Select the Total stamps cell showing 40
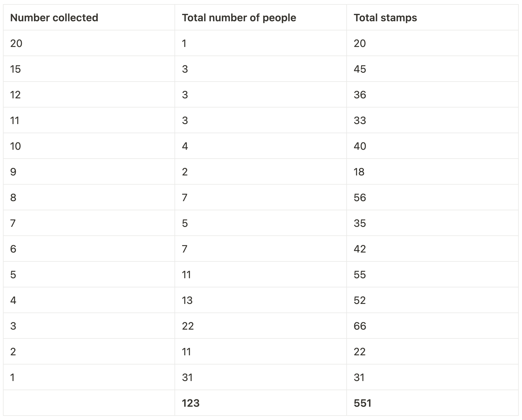 pyautogui.click(x=360, y=146)
